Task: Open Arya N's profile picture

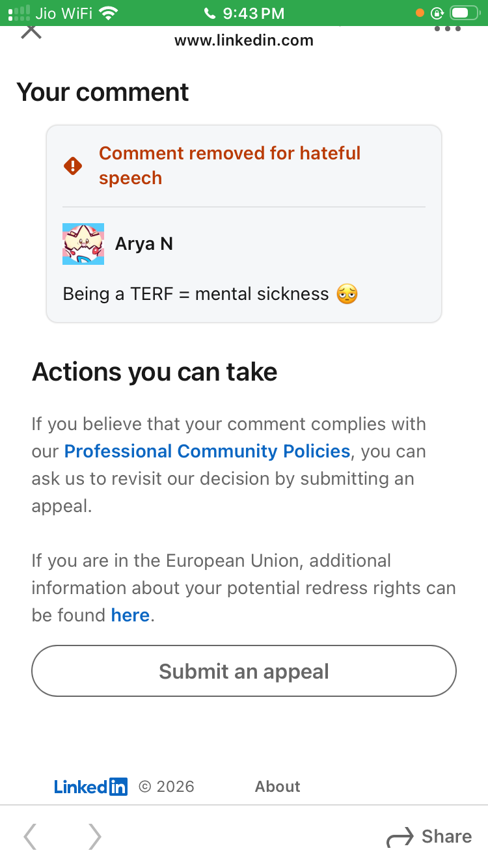Action: pyautogui.click(x=83, y=244)
